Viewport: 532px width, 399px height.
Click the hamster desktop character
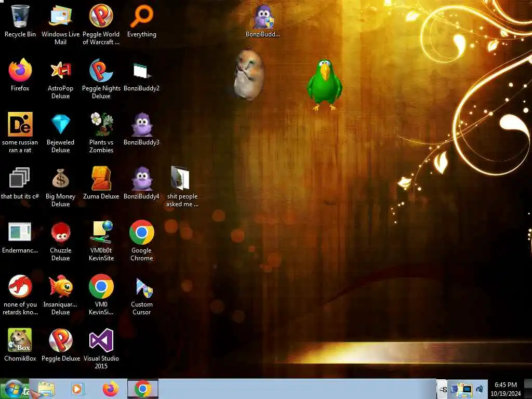pyautogui.click(x=249, y=74)
